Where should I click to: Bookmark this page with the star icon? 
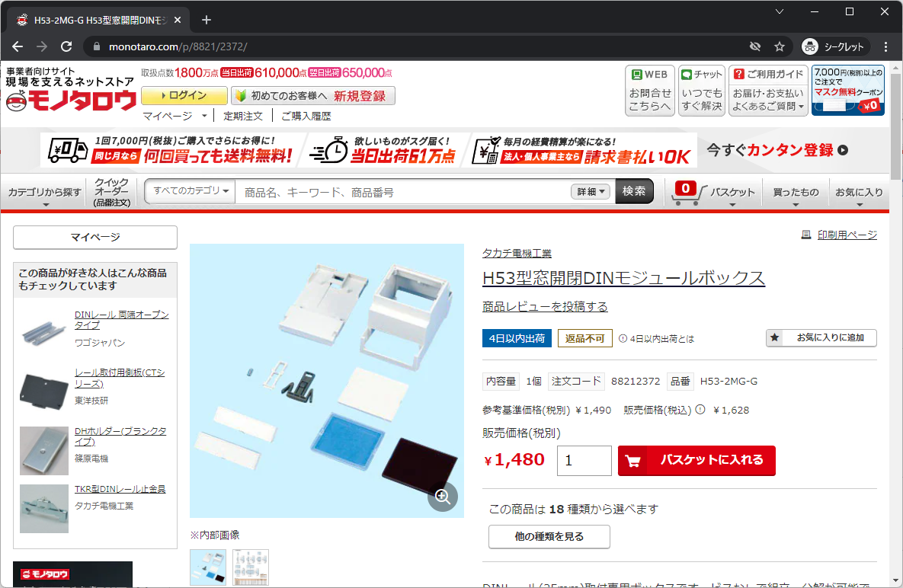click(780, 46)
